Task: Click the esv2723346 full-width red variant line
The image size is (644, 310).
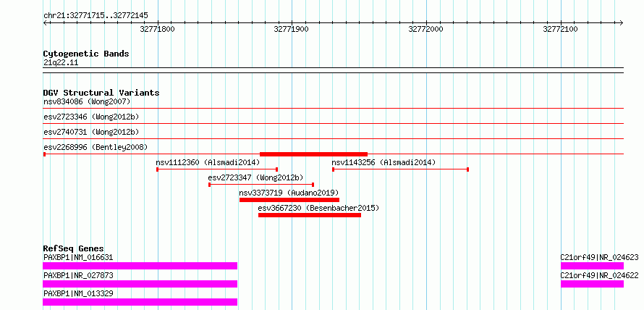Action: click(333, 124)
